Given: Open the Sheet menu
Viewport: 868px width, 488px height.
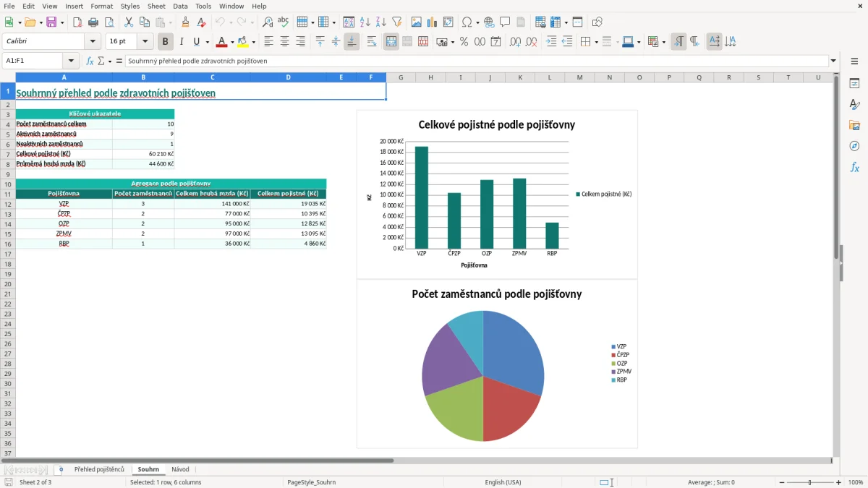Looking at the screenshot, I should tap(156, 6).
